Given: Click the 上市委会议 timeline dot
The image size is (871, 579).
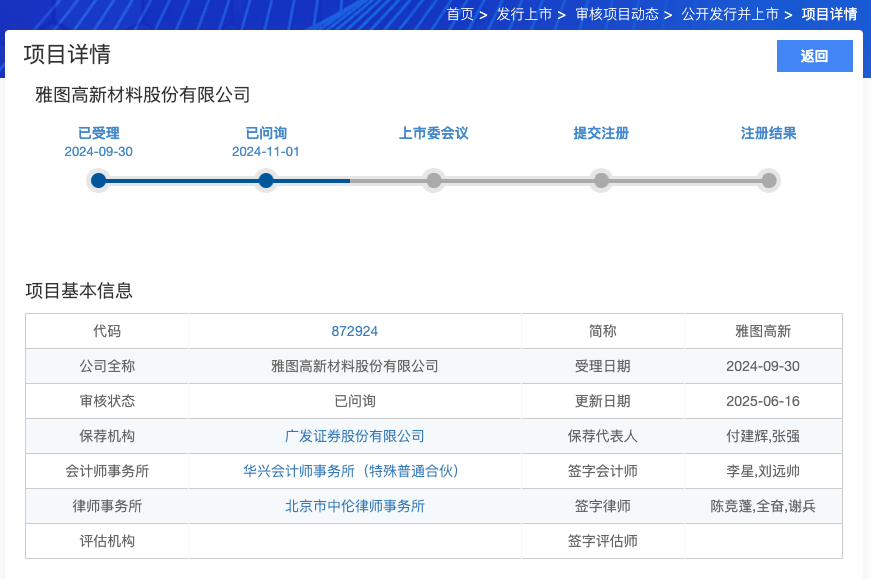Looking at the screenshot, I should point(434,181).
